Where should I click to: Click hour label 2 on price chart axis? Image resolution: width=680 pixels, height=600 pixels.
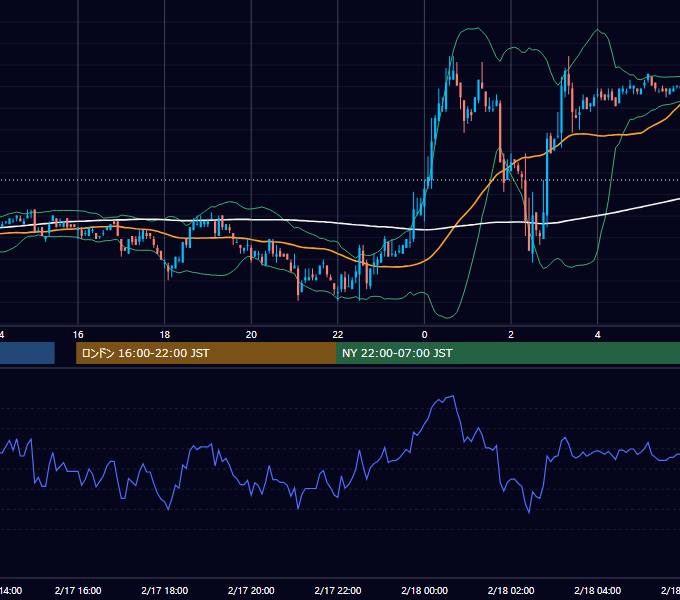click(x=511, y=335)
